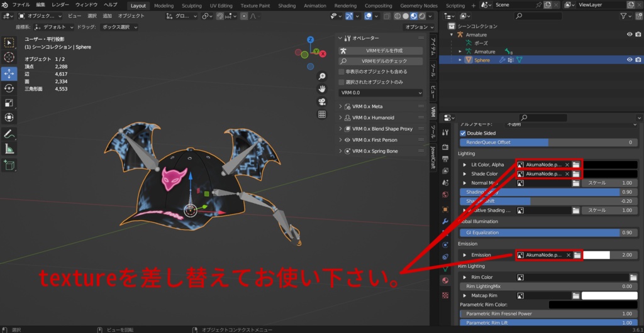The height and width of the screenshot is (333, 644).
Task: Open デフォルト orientation dropdown
Action: (x=54, y=27)
